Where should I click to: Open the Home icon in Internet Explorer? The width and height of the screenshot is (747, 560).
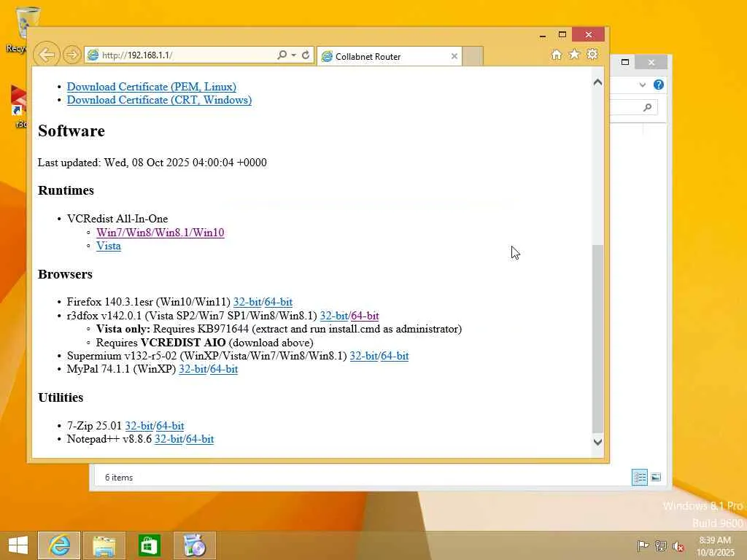click(557, 55)
